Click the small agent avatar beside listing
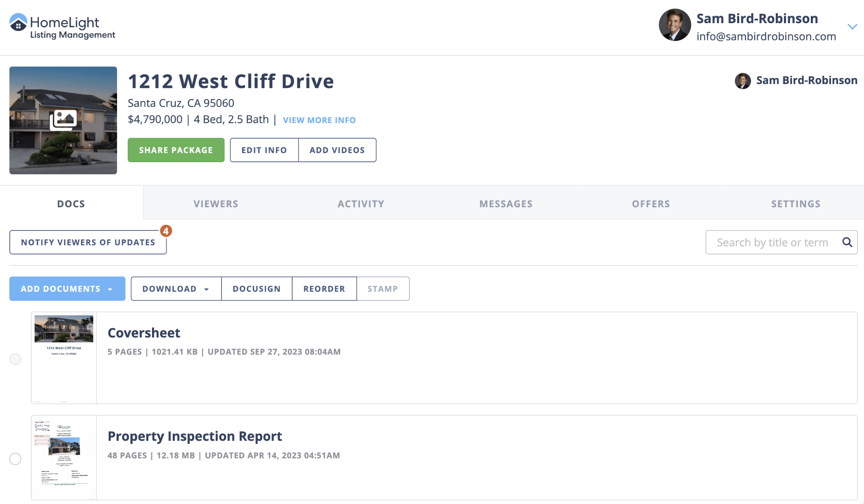The width and height of the screenshot is (864, 504). click(742, 81)
